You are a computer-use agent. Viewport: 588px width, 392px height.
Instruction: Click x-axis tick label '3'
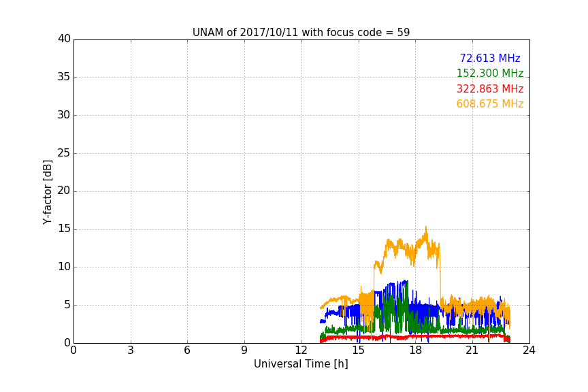(131, 350)
